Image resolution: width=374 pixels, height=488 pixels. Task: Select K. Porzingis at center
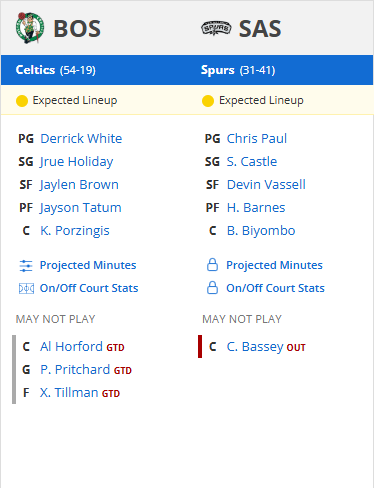click(x=75, y=231)
